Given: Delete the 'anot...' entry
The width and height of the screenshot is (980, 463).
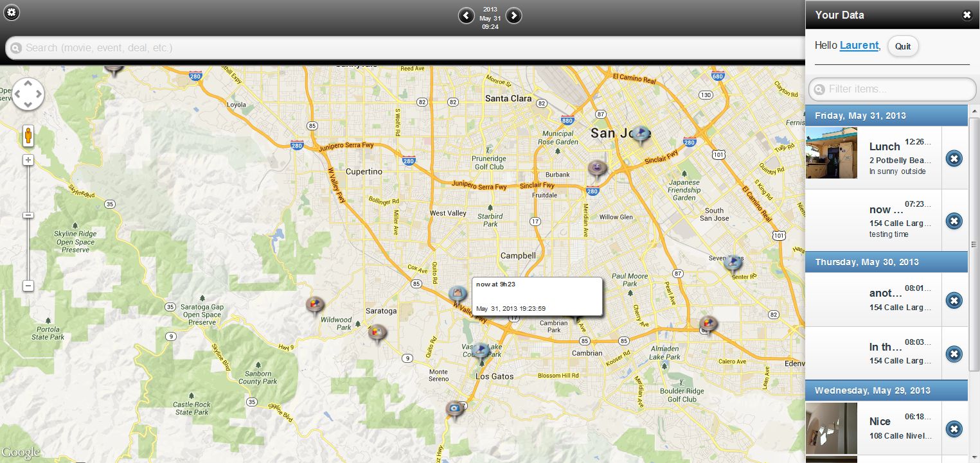Looking at the screenshot, I should tap(954, 300).
